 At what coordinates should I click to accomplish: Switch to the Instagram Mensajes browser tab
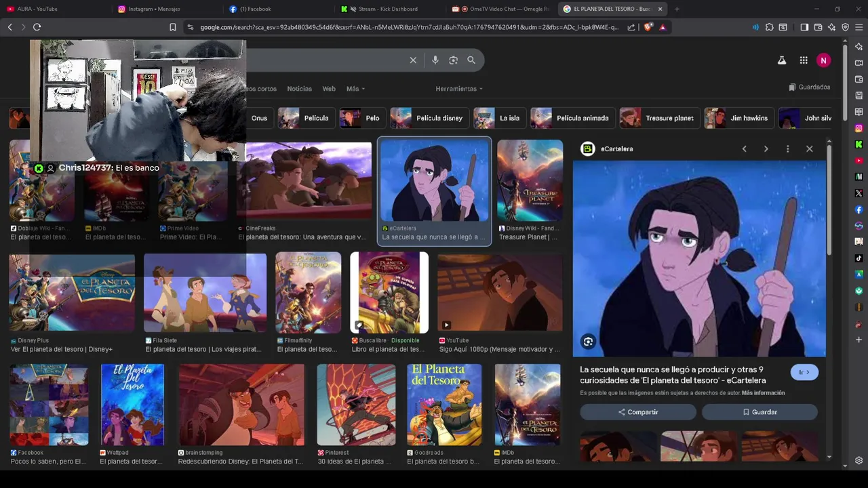tap(167, 9)
